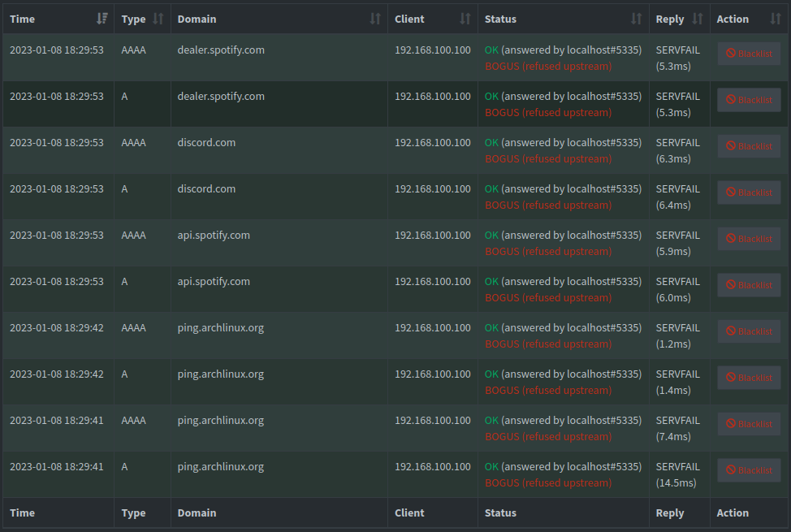Click ping.archlinux.org in the 18:29:41 A row
This screenshot has width=791, height=532.
tap(220, 467)
